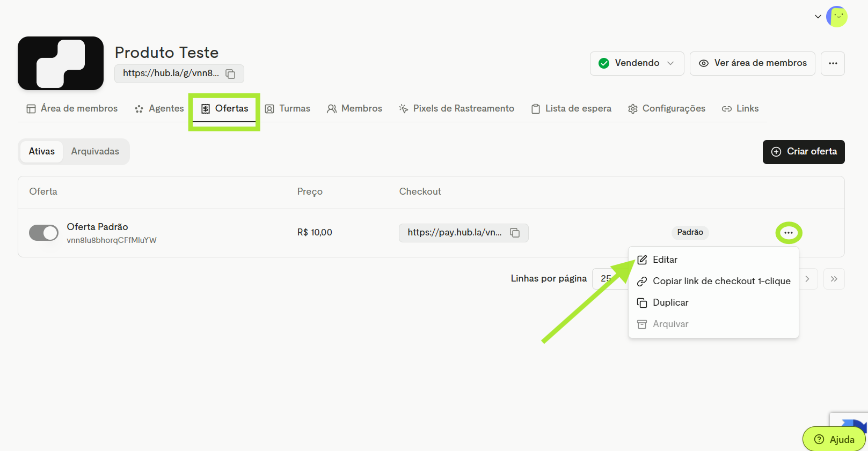Open the Linhas por página selector
This screenshot has height=451, width=868.
(610, 279)
